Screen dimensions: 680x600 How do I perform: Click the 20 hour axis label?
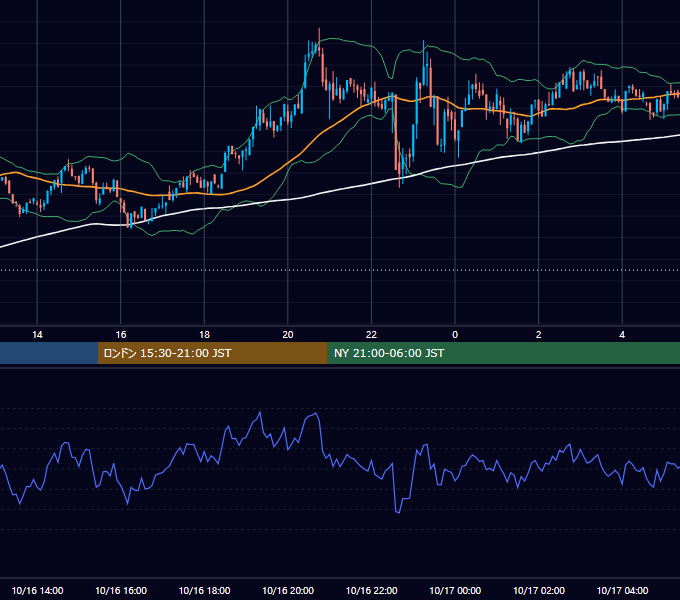point(288,335)
